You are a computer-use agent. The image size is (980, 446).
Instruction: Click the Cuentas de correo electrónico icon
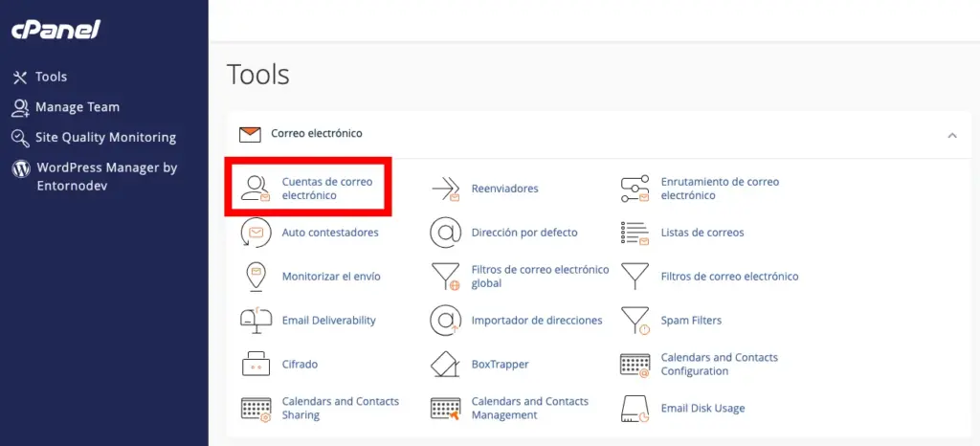(x=256, y=189)
